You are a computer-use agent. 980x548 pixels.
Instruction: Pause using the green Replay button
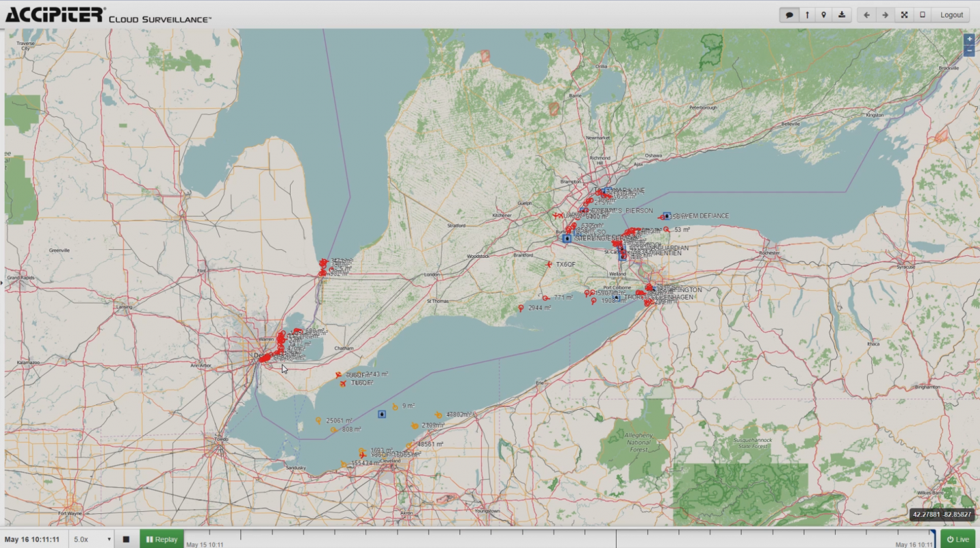tap(162, 539)
